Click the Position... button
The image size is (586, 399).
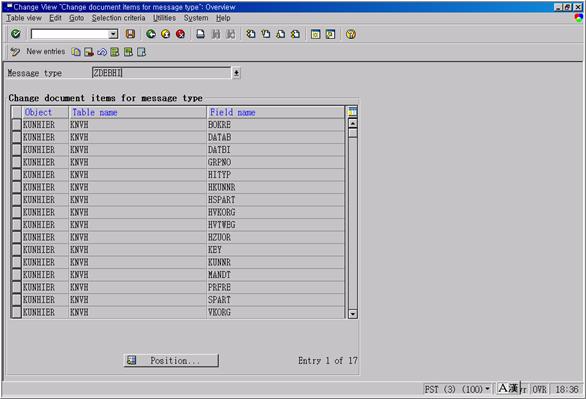click(x=171, y=361)
